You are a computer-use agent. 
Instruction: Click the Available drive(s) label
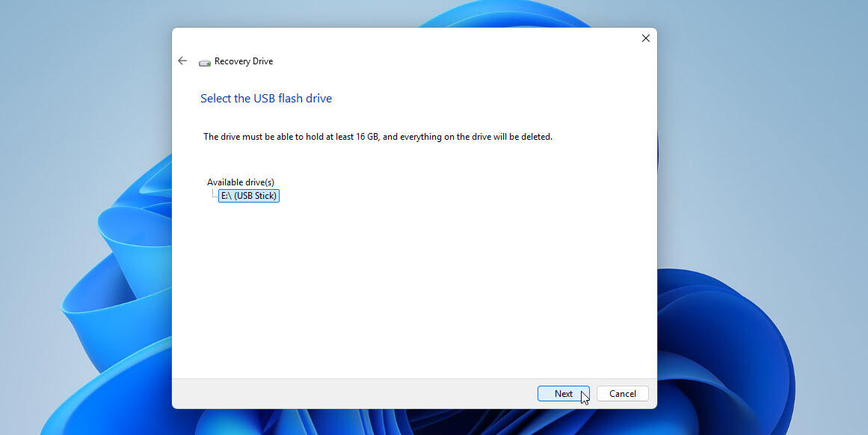[241, 182]
